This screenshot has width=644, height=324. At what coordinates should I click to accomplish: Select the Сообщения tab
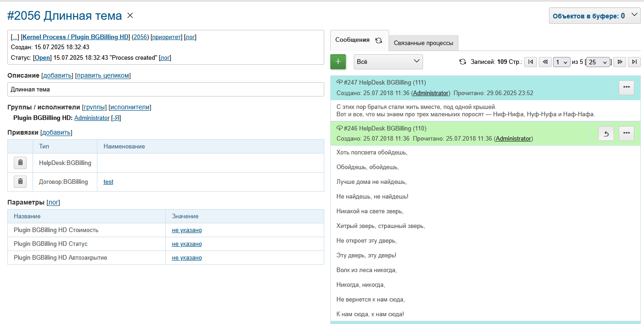(x=354, y=40)
